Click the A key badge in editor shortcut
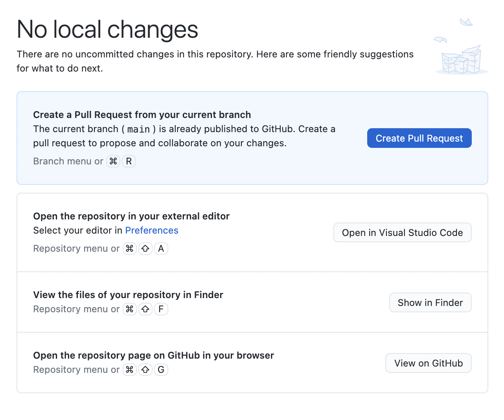Image resolution: width=504 pixels, height=420 pixels. pos(161,249)
